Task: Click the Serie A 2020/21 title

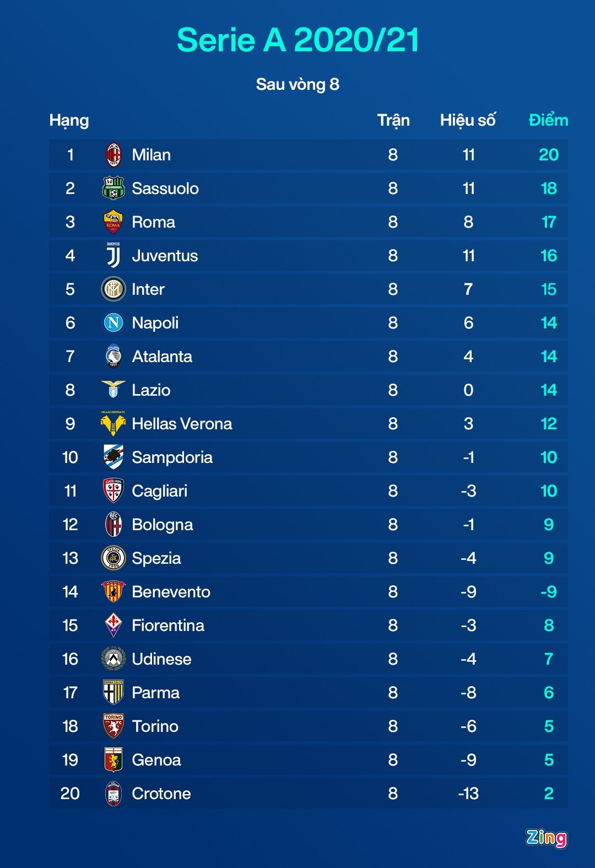Action: 297,40
